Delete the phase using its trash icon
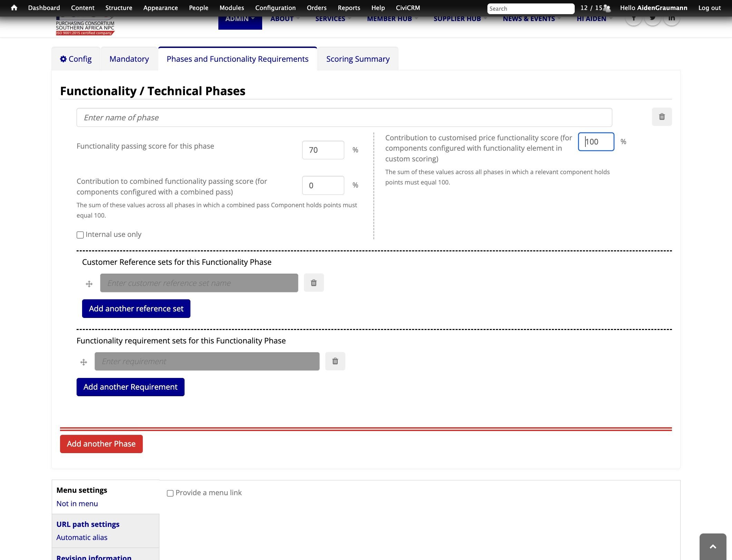This screenshot has height=560, width=732. coord(661,117)
